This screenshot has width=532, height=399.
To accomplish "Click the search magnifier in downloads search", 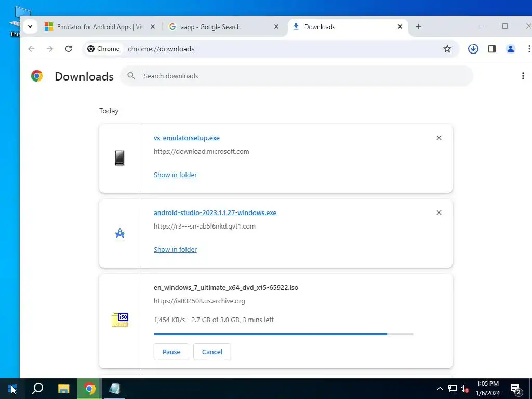I will [x=131, y=76].
